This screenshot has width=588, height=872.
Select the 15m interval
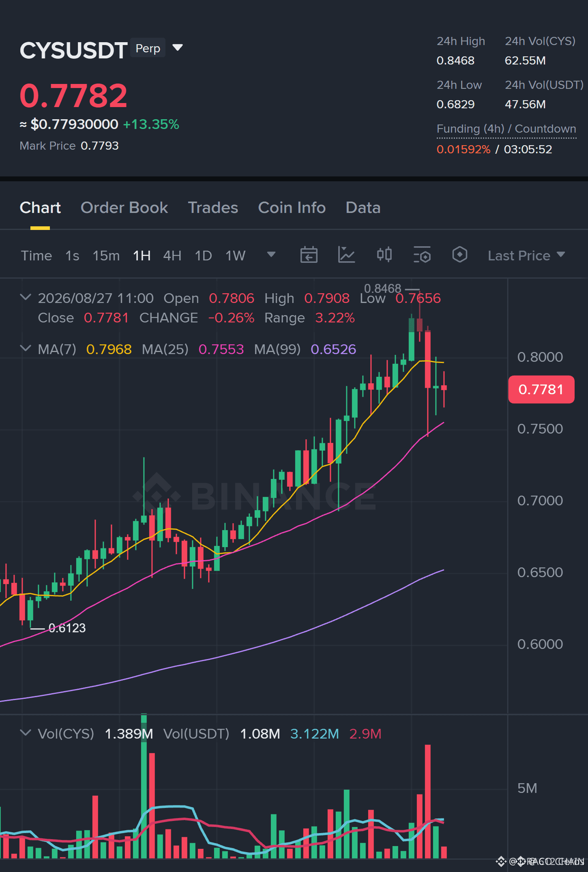(106, 256)
